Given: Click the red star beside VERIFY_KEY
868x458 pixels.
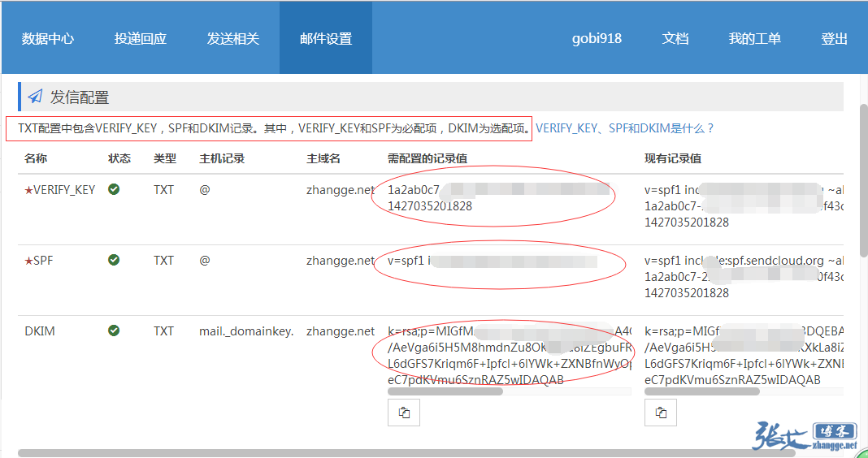Looking at the screenshot, I should click(28, 190).
